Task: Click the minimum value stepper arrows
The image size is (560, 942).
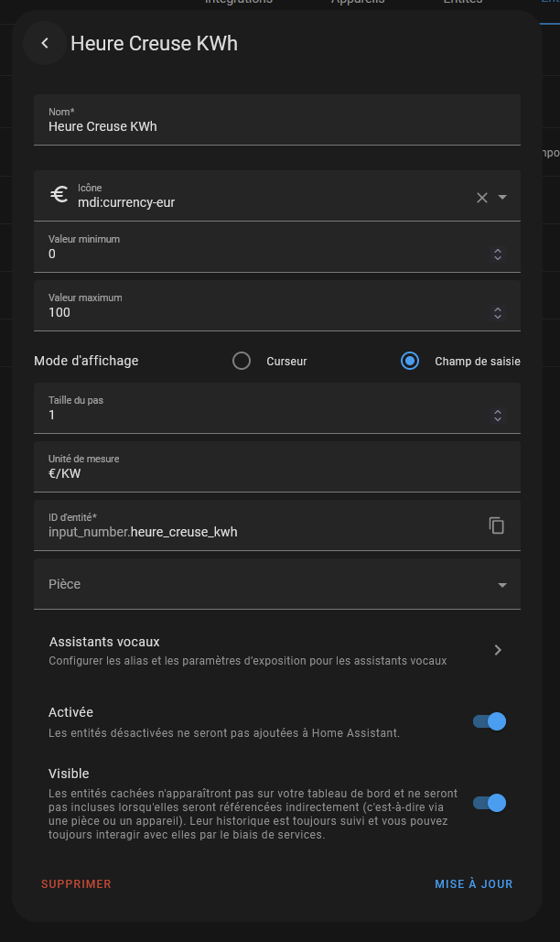Action: [x=498, y=254]
